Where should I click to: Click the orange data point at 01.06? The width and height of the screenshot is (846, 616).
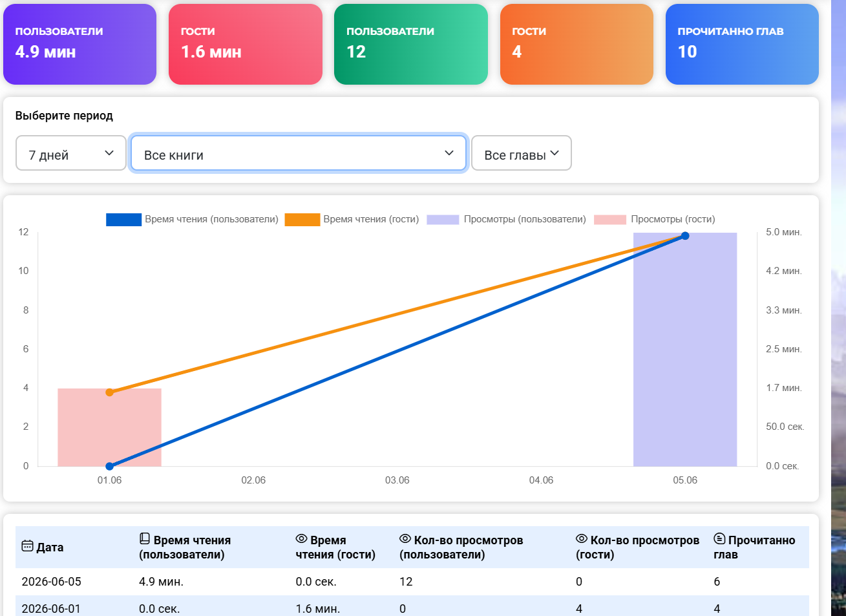109,392
